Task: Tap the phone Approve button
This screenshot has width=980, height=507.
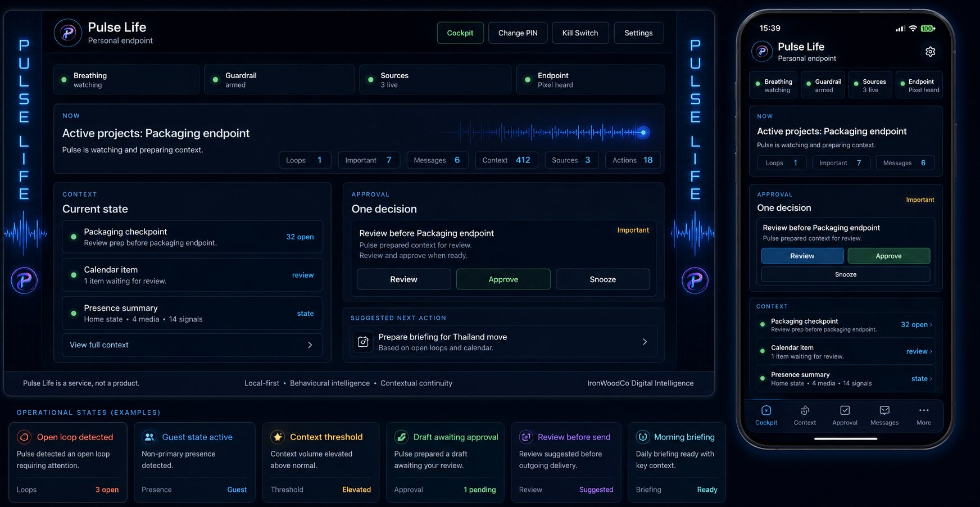Action: [x=888, y=256]
